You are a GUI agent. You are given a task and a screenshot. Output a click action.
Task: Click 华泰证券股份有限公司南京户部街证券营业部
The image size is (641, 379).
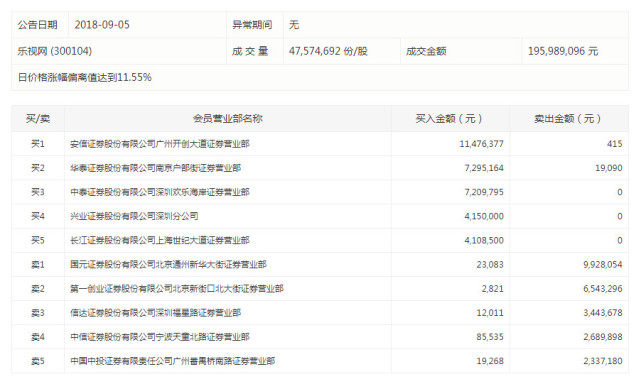click(155, 168)
